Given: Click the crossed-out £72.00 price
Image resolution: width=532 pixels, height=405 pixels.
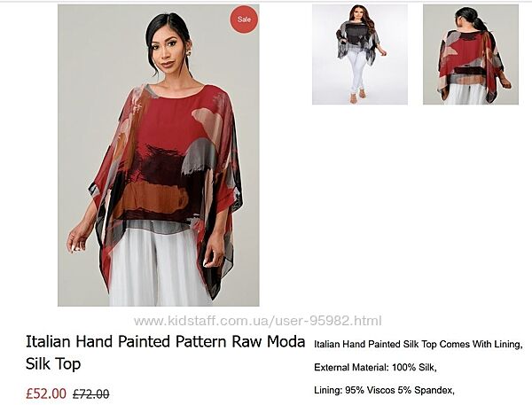Looking at the screenshot, I should 91,394.
